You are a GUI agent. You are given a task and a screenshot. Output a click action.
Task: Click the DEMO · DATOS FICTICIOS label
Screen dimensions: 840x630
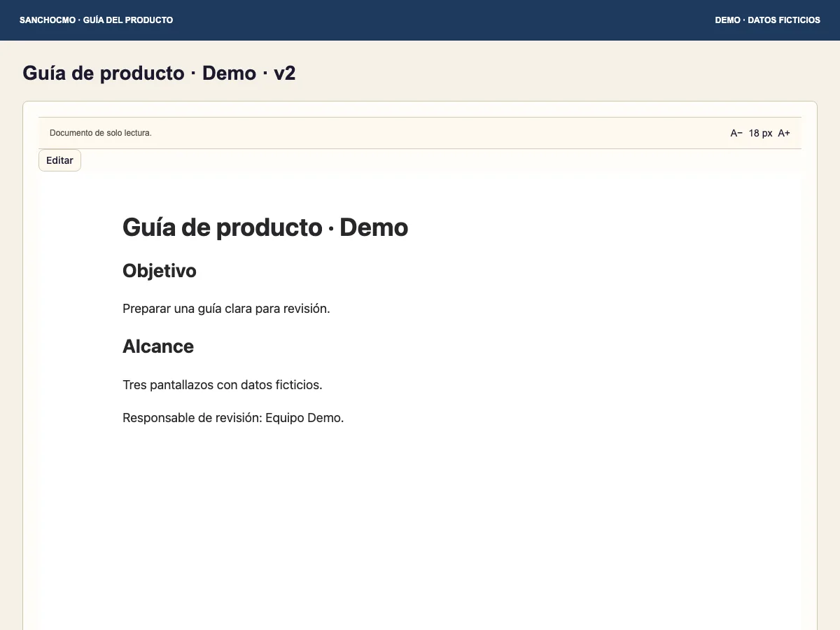[x=767, y=20]
